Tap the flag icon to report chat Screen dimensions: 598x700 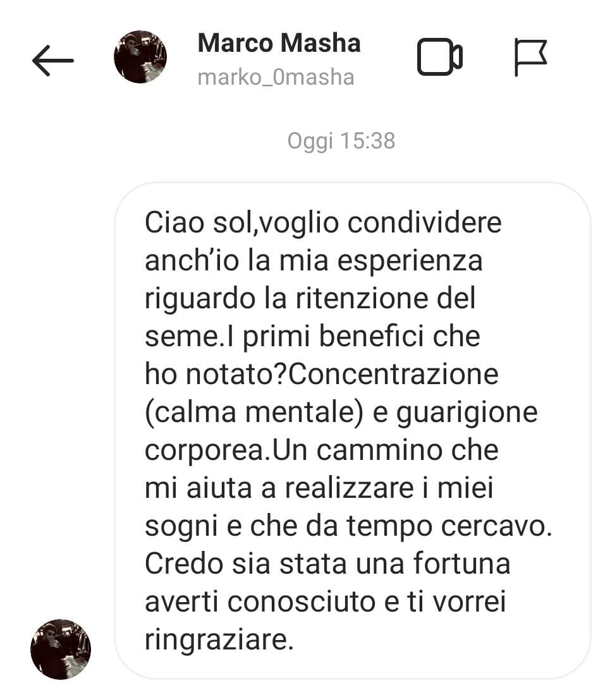530,57
